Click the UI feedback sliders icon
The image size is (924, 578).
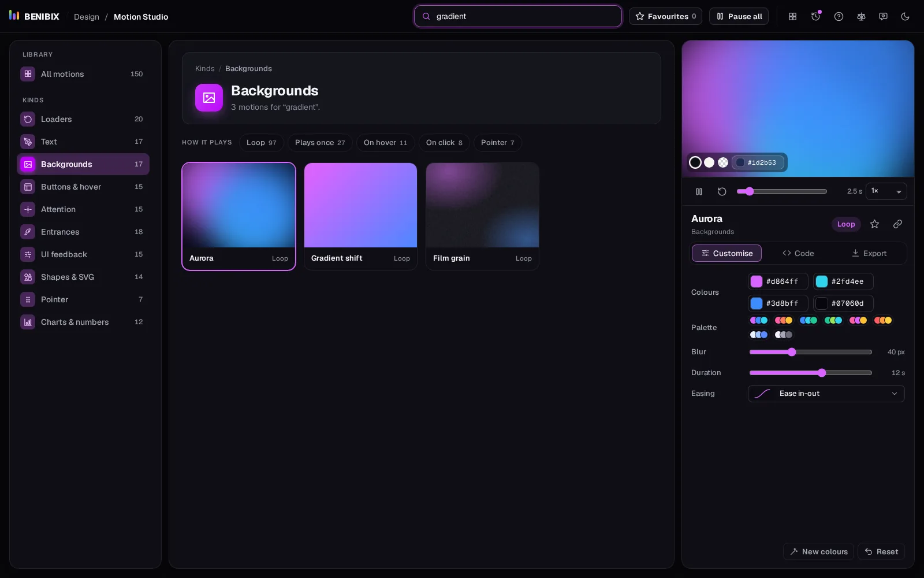tap(28, 254)
